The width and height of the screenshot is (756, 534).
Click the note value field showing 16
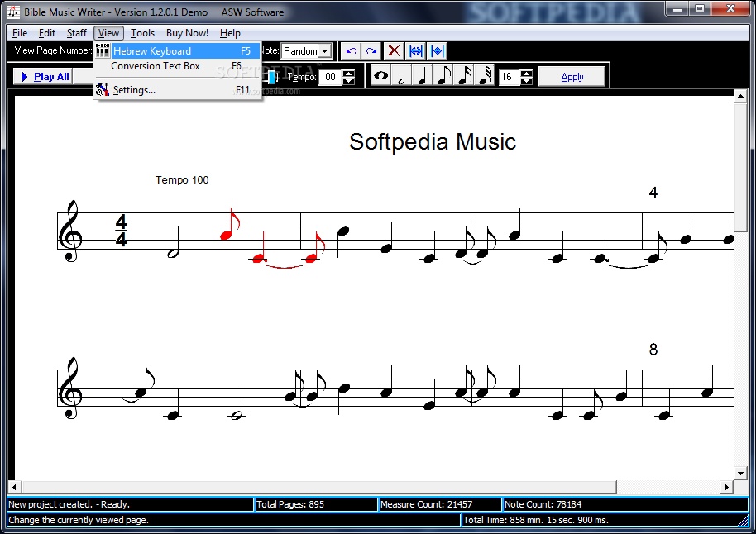click(x=510, y=77)
